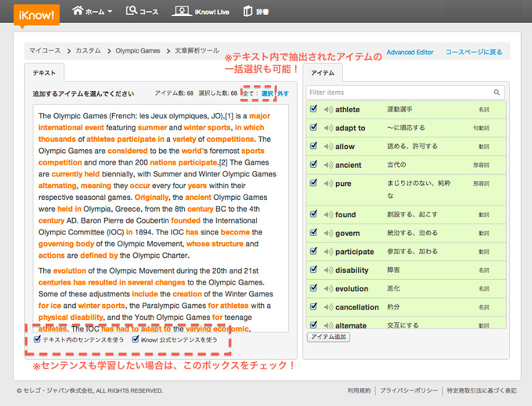This screenshot has height=406, width=532.
Task: Click the magnifier icon in Filter items
Action: 497,92
